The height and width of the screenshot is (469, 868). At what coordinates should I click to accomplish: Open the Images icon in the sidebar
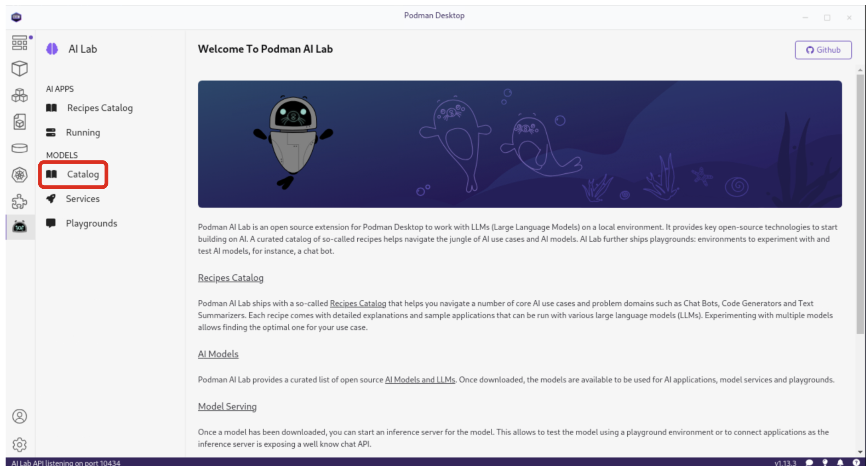pos(19,122)
